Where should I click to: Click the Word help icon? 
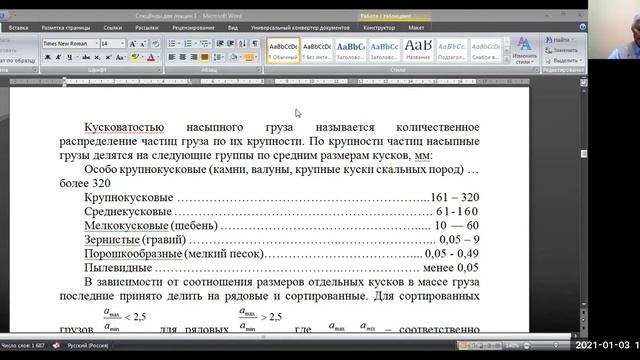tap(583, 27)
